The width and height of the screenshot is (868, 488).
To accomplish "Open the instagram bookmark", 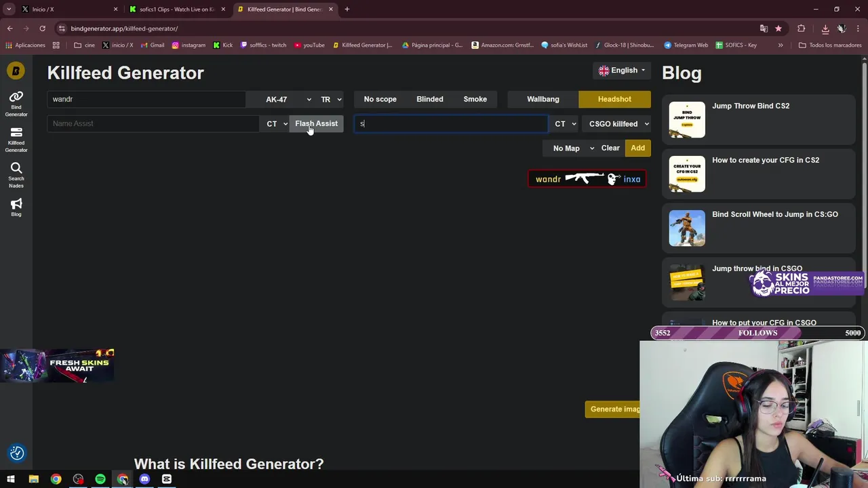I will coord(189,45).
